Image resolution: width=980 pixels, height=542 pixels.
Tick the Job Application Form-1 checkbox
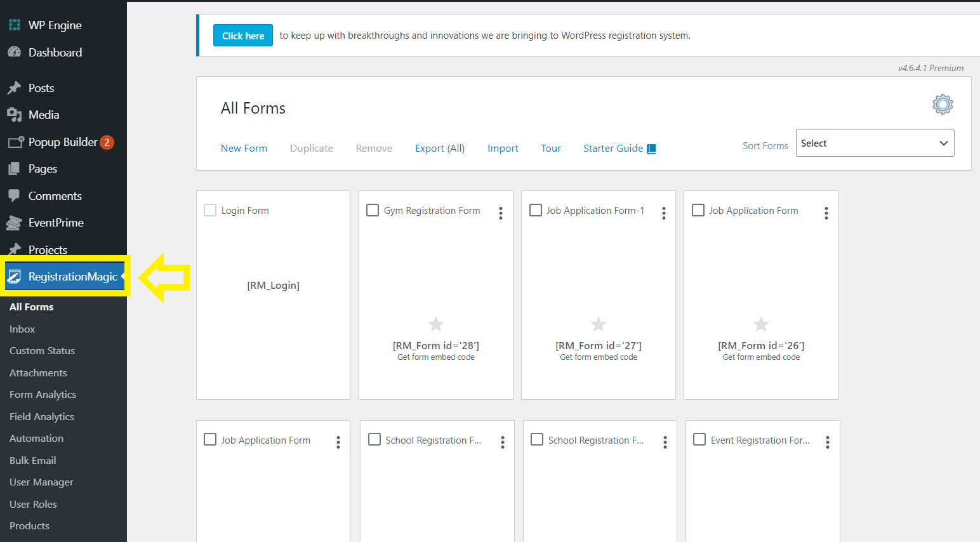pos(536,210)
